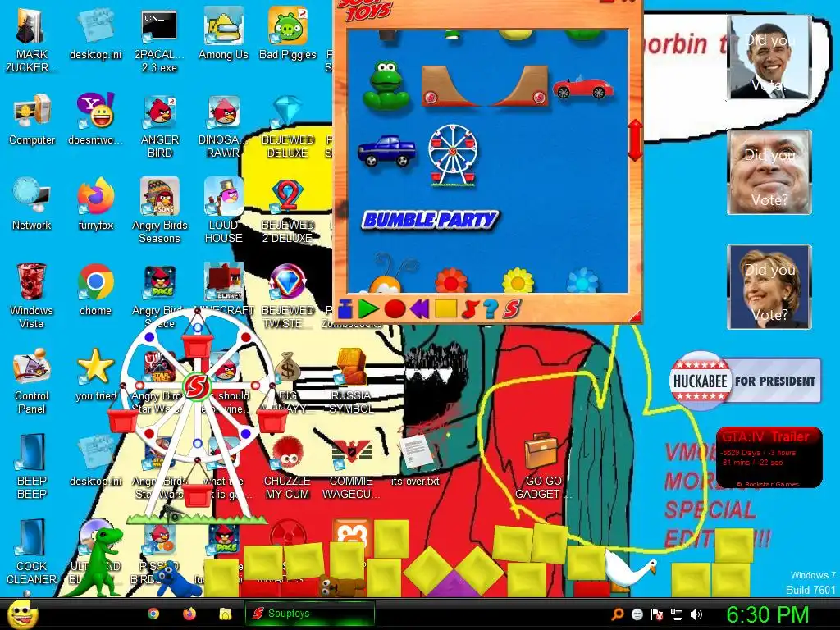Toggle the red music note in Souptoys
Image resolution: width=840 pixels, height=630 pixels.
click(469, 309)
